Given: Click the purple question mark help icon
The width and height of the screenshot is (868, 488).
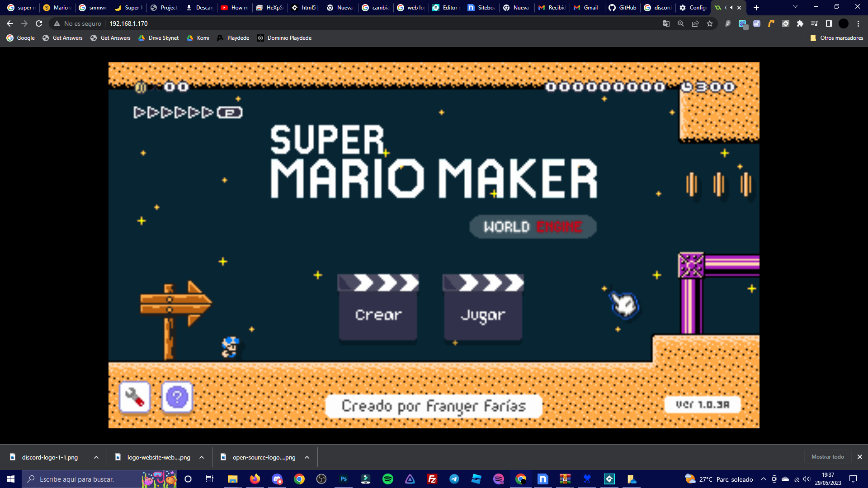Looking at the screenshot, I should [177, 397].
